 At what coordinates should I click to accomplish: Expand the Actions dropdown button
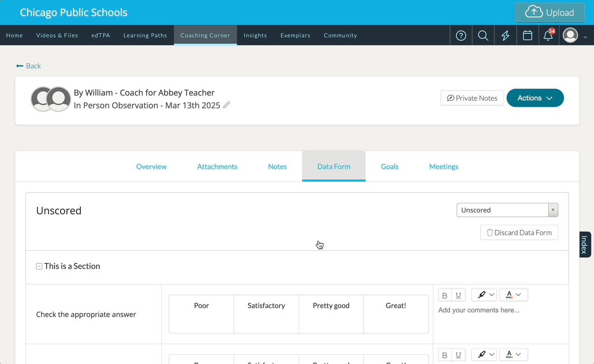click(535, 98)
